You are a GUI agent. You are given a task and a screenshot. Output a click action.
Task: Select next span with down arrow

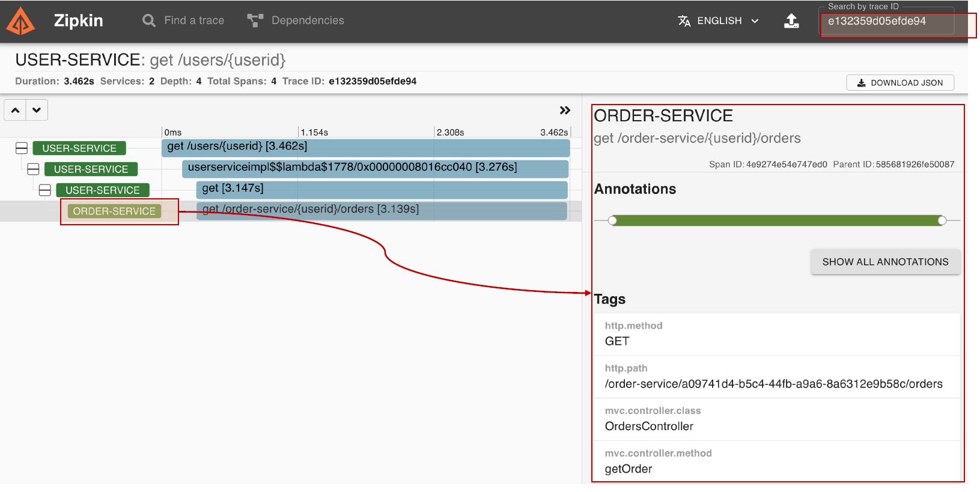tap(37, 111)
